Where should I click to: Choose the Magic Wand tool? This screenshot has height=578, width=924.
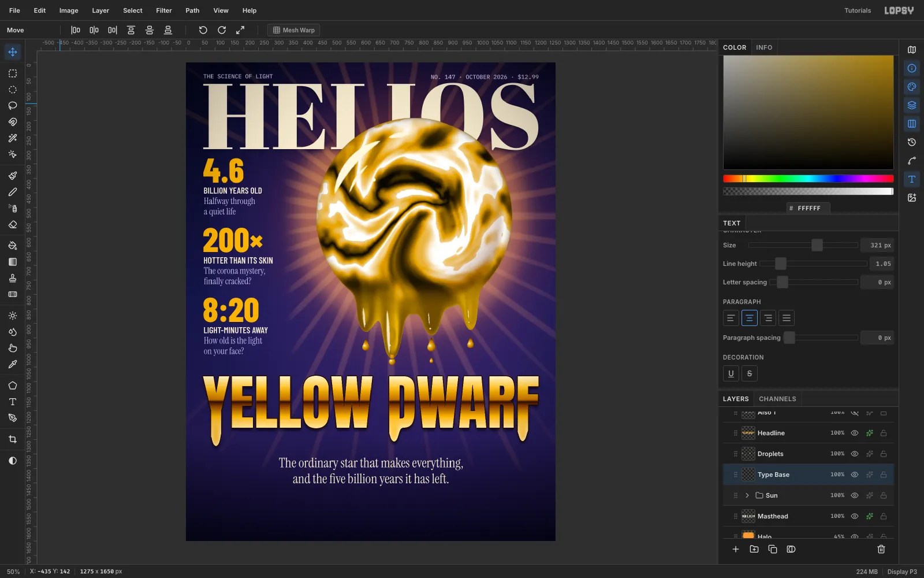(x=13, y=138)
